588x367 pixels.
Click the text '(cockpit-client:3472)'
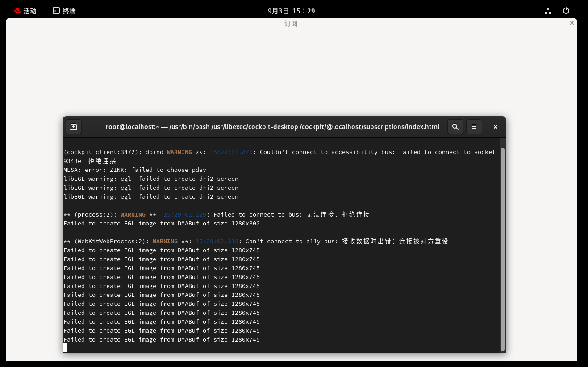coord(101,152)
